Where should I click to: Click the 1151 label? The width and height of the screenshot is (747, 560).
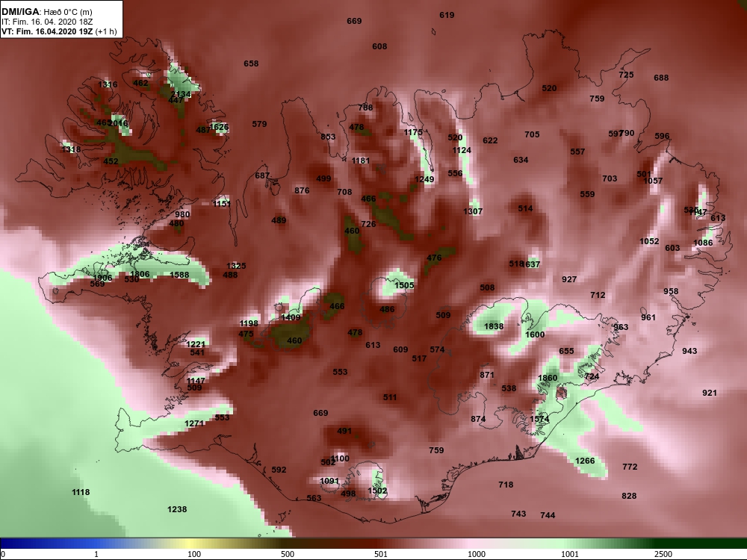222,204
